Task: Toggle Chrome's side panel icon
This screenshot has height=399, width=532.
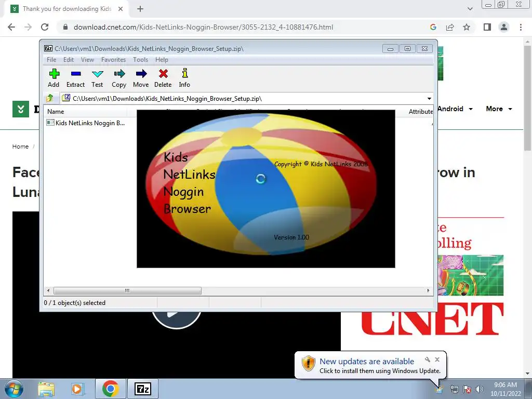Action: pyautogui.click(x=487, y=27)
